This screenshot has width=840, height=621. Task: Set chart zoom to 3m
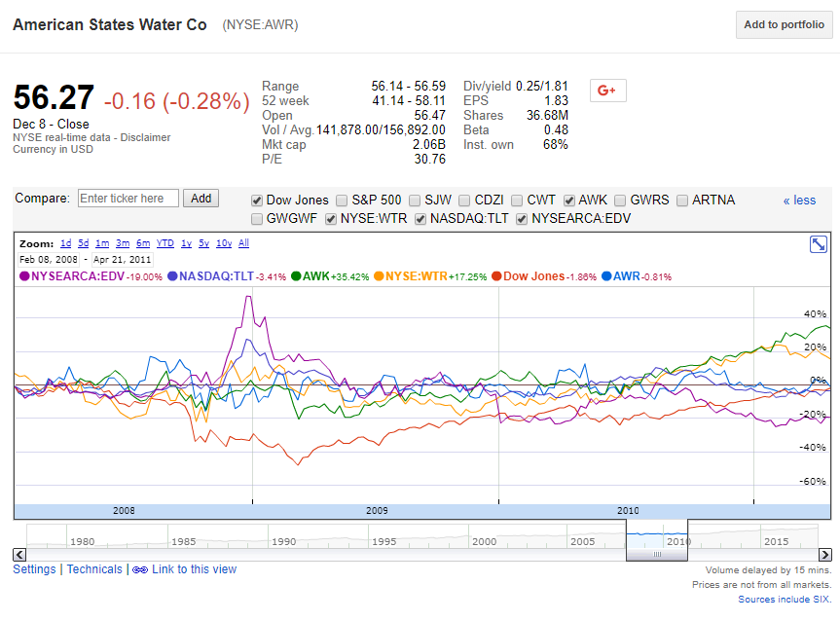click(x=123, y=243)
